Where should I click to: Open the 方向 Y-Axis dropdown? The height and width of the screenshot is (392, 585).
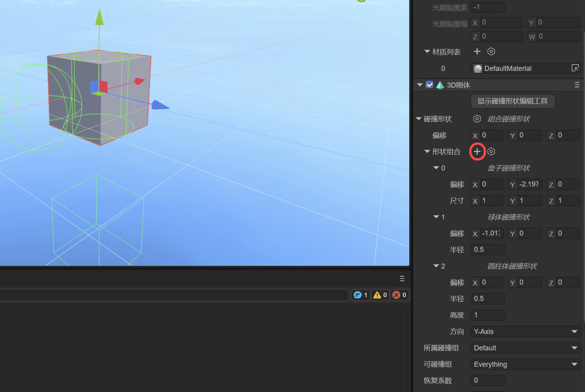(525, 332)
